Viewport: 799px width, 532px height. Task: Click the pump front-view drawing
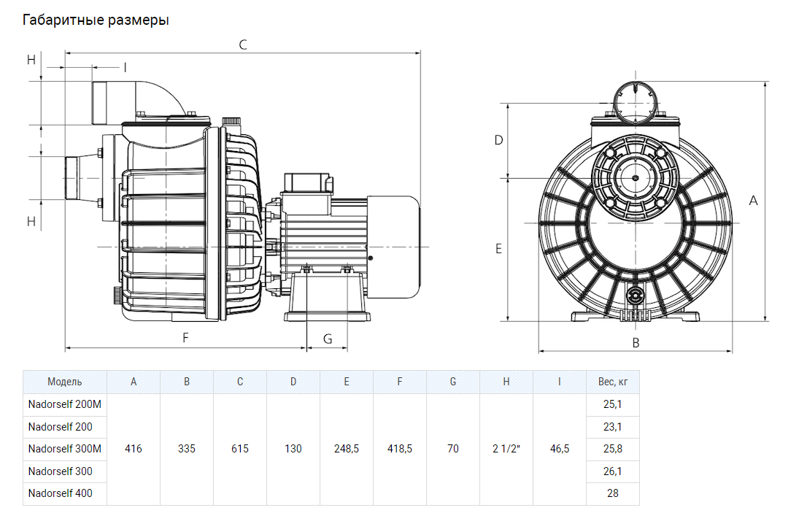click(636, 201)
